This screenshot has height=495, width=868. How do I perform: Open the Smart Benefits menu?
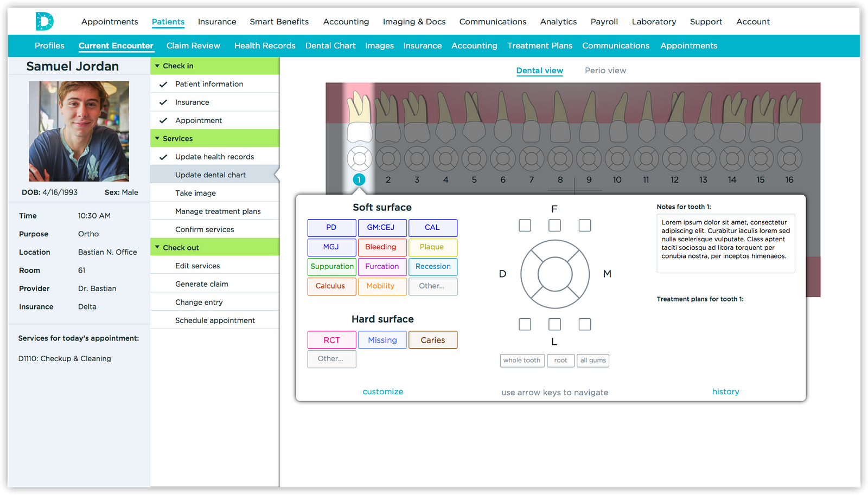[x=279, y=22]
